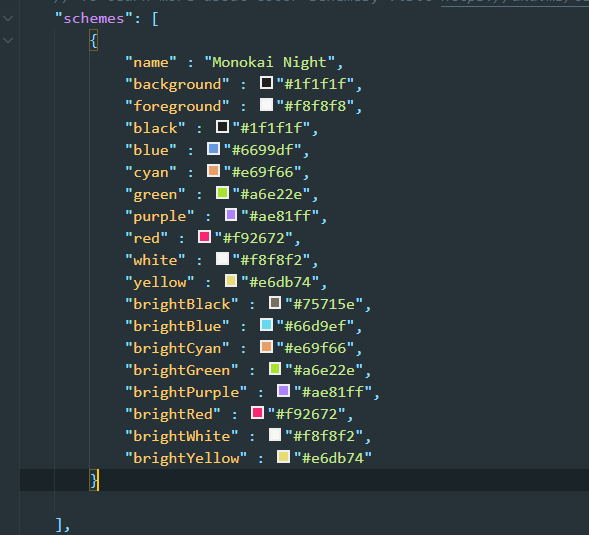Click the opening curly brace of the scheme
Screen dimensions: 589x535
point(94,41)
